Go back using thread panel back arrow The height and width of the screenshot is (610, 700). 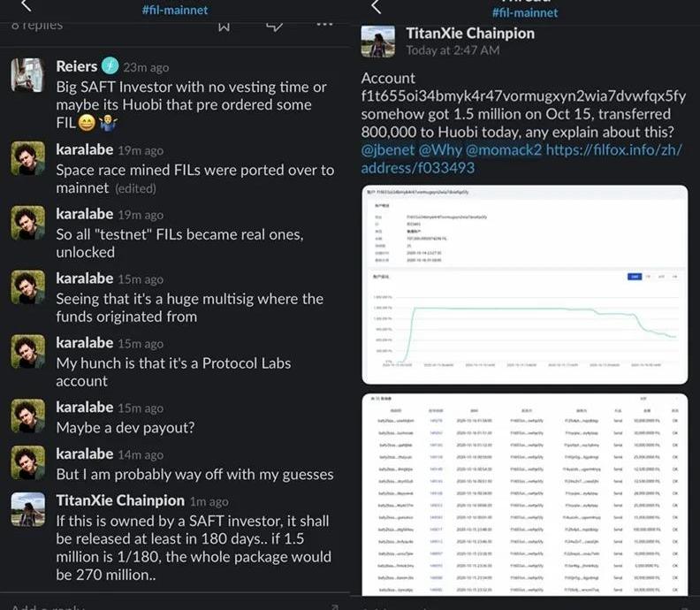click(377, 6)
